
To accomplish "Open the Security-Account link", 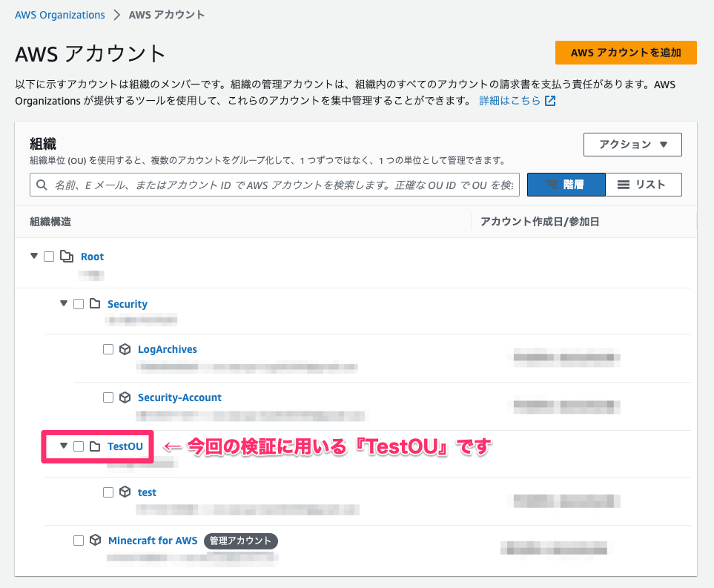I will [180, 397].
